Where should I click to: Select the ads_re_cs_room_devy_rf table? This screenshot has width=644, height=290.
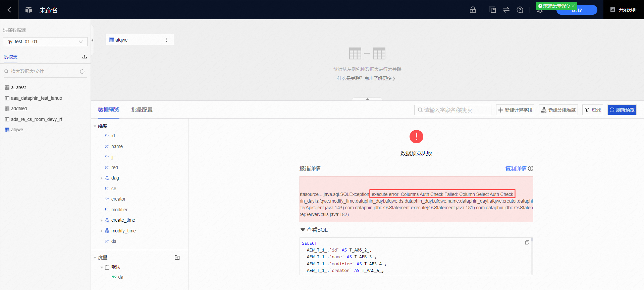click(36, 119)
